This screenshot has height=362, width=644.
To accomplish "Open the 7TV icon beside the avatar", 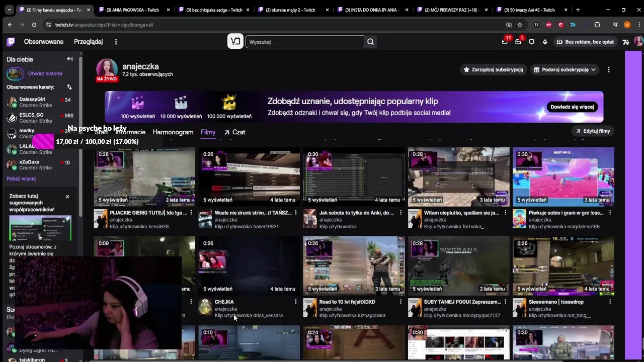I will [x=626, y=42].
